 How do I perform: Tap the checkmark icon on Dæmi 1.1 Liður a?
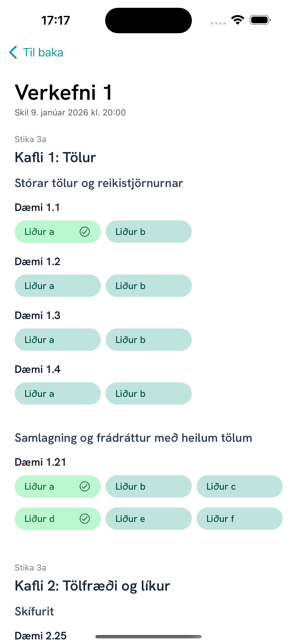85,232
